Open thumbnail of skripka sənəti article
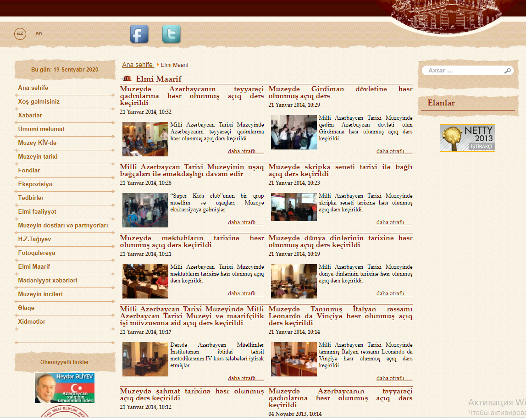526x420 pixels. [294, 207]
